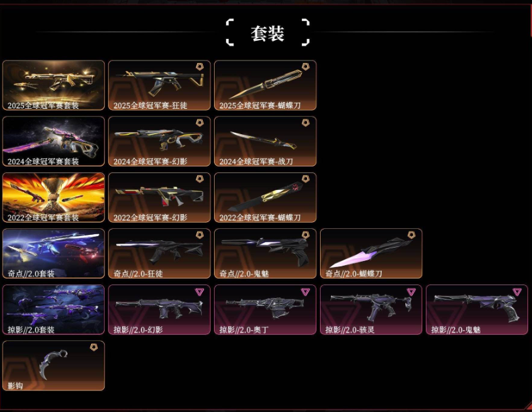Select the 掠影//2.0-鬼魅 pistol skin
The height and width of the screenshot is (412, 532).
click(x=477, y=309)
